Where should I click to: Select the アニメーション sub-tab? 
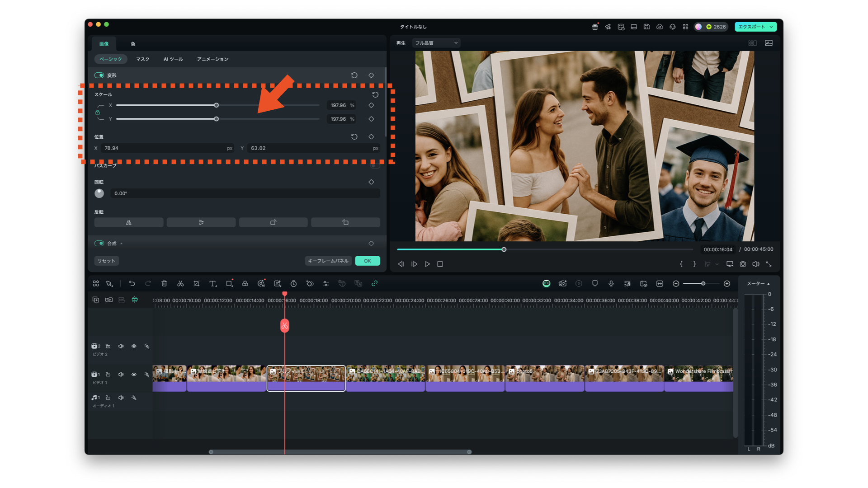pyautogui.click(x=212, y=59)
